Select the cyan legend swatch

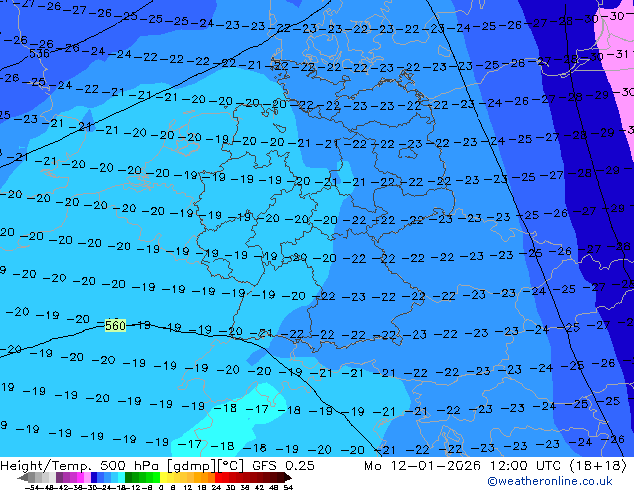pos(121,477)
